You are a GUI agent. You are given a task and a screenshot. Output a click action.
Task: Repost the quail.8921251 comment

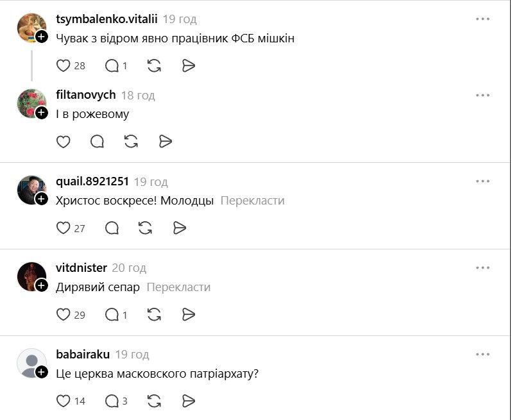(146, 228)
